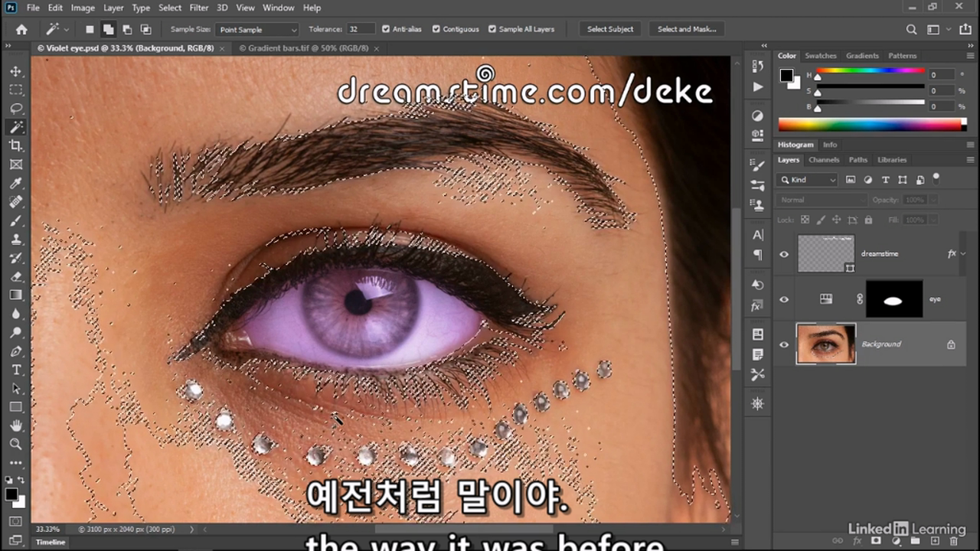Hide the dreamstime layer
The image size is (980, 551).
[x=784, y=254]
